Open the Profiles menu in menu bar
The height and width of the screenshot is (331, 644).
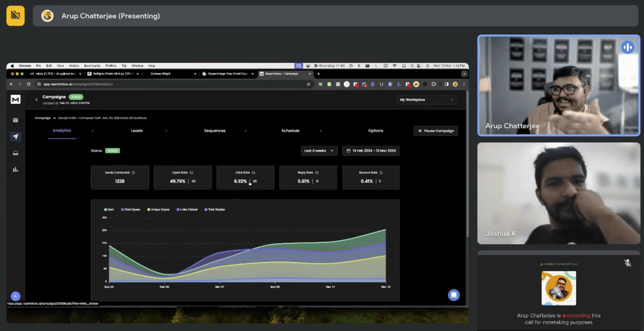111,66
